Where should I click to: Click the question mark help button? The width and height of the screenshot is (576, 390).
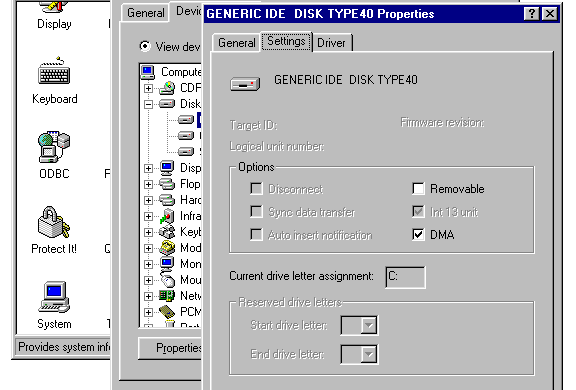coord(532,14)
